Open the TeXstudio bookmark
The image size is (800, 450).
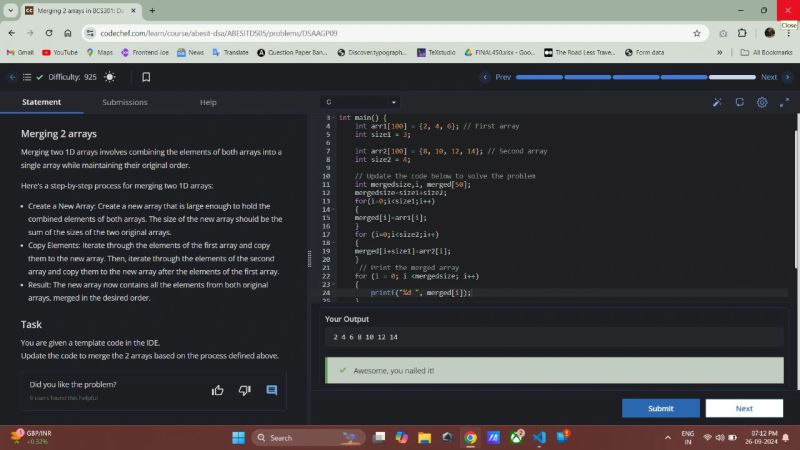point(436,53)
